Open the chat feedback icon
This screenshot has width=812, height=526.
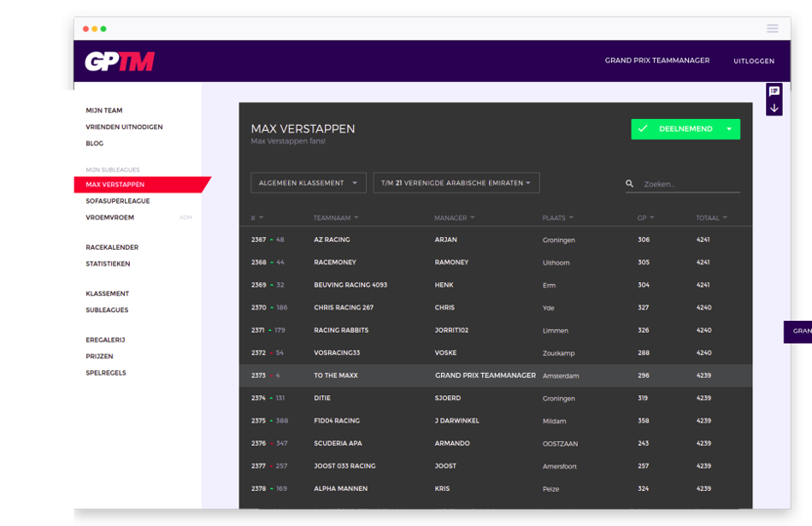774,92
